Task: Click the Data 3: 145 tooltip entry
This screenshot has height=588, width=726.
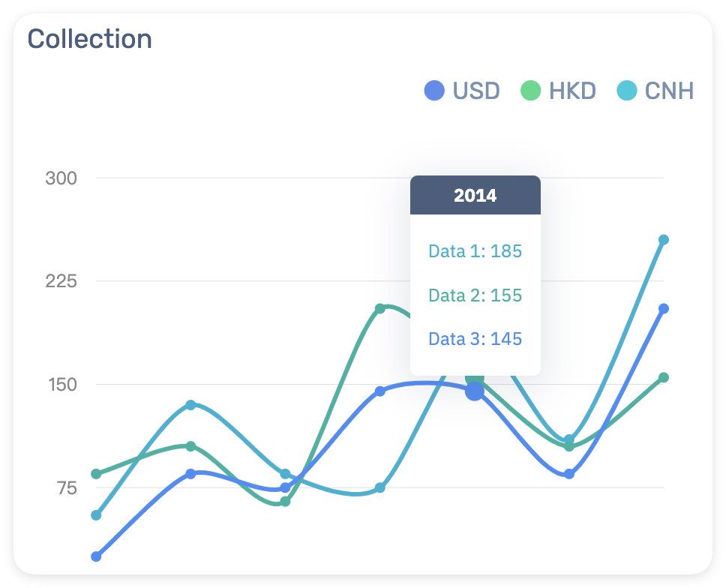Action: pyautogui.click(x=475, y=339)
